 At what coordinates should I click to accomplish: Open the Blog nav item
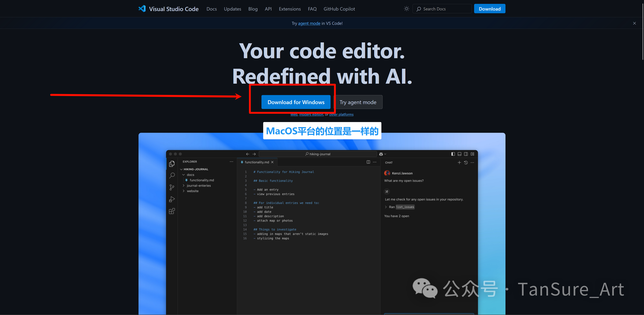(253, 9)
